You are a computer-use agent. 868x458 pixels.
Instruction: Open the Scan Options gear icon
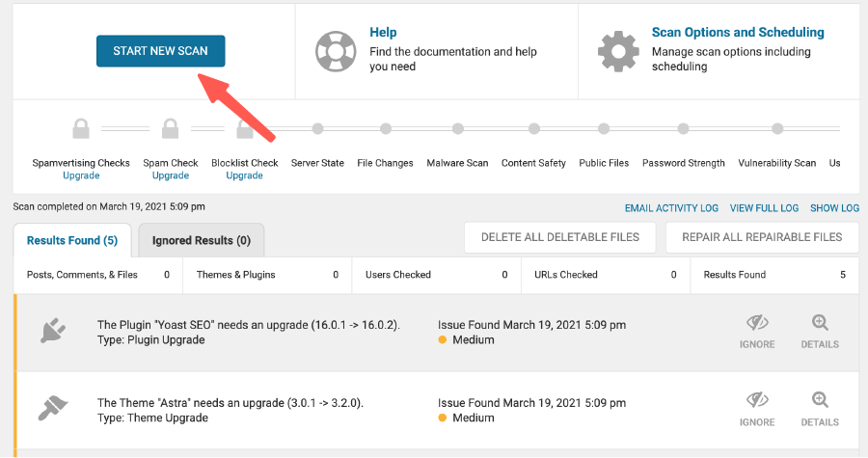(x=619, y=50)
